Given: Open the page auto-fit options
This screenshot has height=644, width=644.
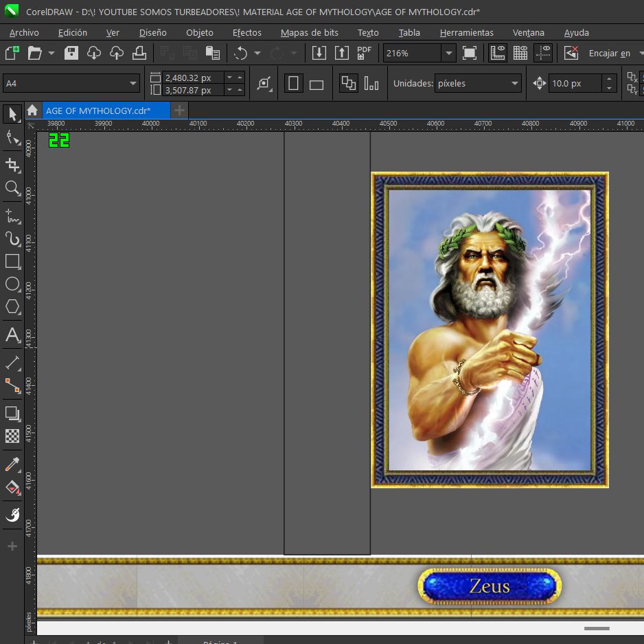Looking at the screenshot, I should 264,83.
